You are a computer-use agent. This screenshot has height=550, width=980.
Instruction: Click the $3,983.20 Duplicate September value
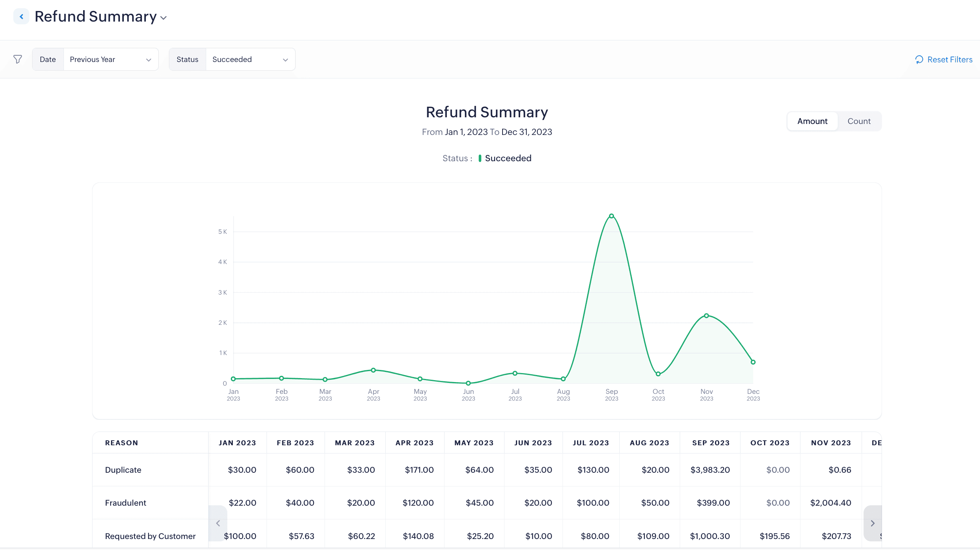click(710, 470)
